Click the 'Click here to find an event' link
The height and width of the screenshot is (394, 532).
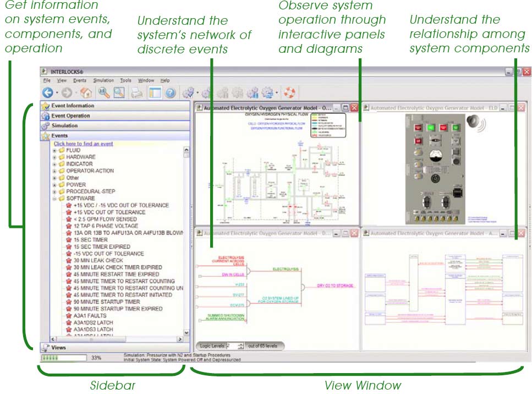tap(83, 144)
